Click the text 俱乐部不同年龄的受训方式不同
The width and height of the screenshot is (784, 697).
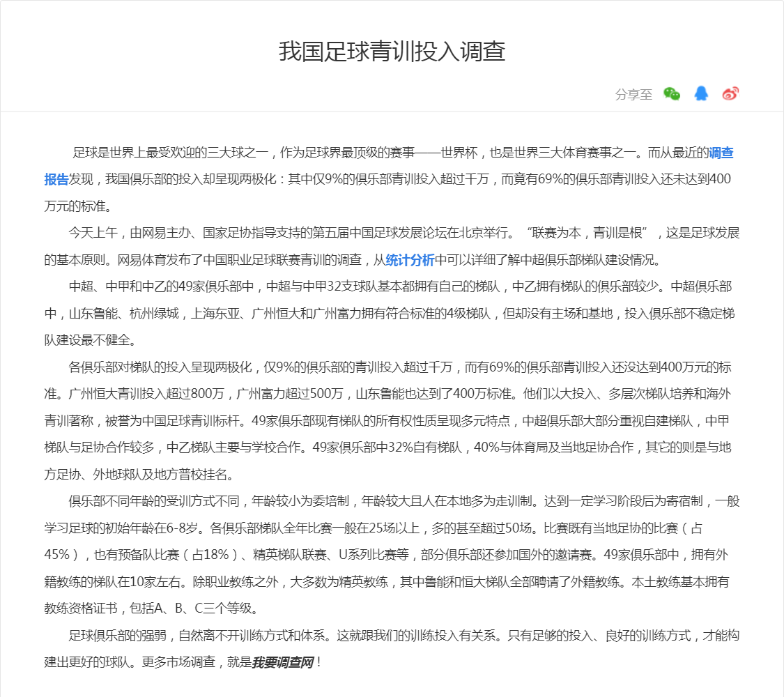[154, 501]
